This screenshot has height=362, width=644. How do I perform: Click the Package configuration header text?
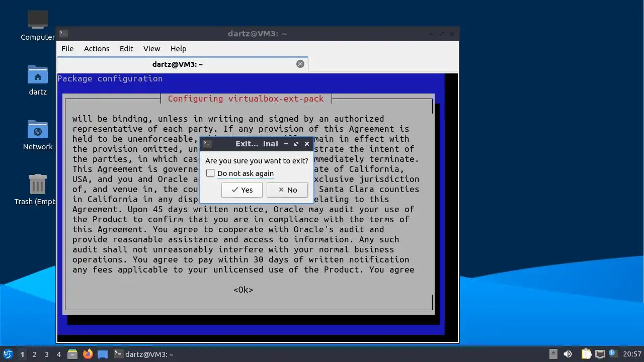click(110, 78)
